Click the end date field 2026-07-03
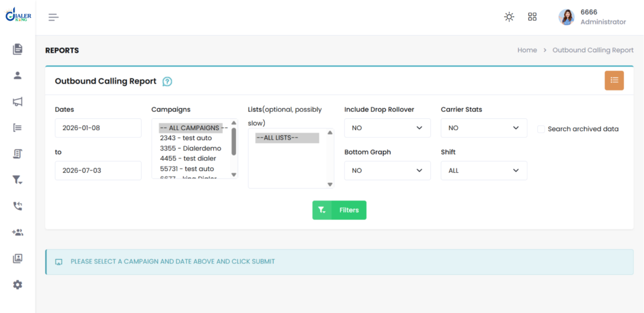 tap(98, 170)
